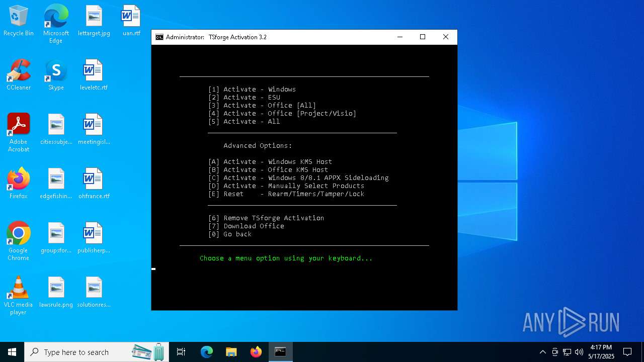Select the groupsfor... image file
The image size is (644, 362).
coord(56,238)
